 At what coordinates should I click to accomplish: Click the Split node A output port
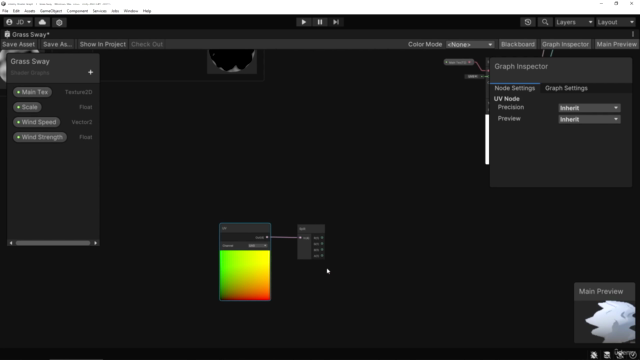322,256
